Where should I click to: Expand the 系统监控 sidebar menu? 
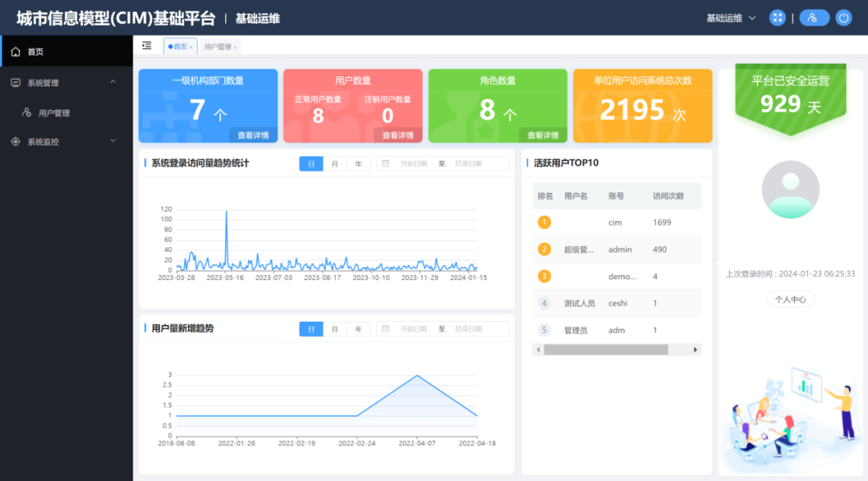(x=113, y=142)
